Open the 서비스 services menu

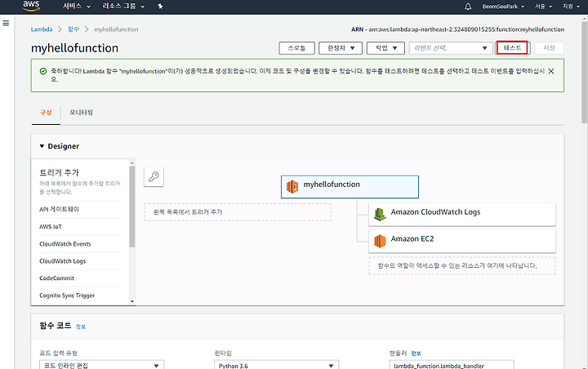pyautogui.click(x=77, y=7)
